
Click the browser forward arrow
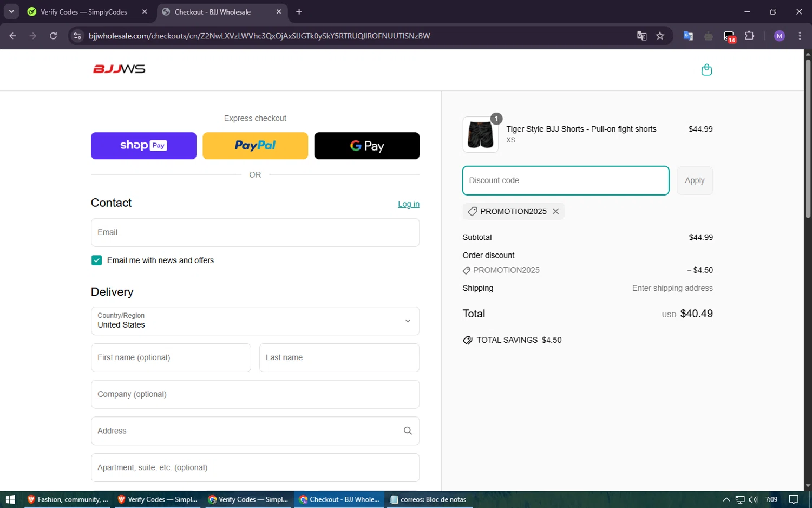33,36
